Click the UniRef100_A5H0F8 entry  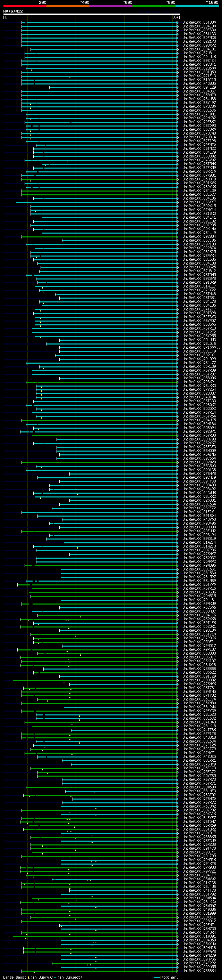tap(199, 179)
